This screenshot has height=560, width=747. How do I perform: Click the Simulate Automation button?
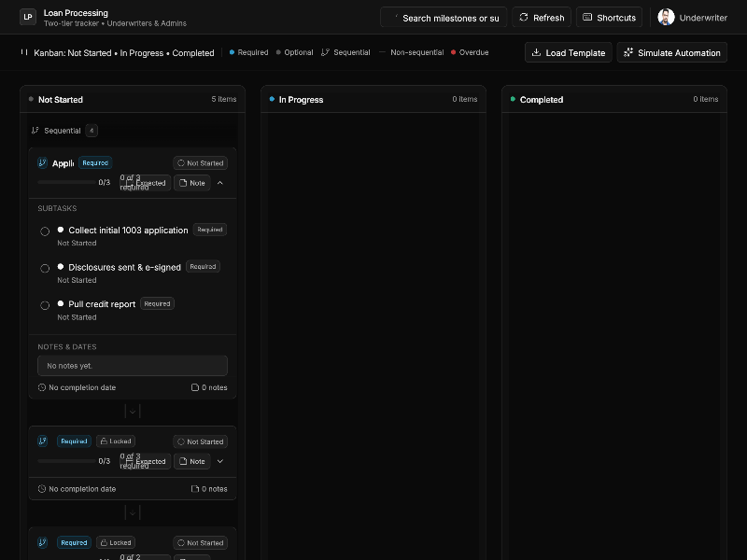tap(671, 52)
